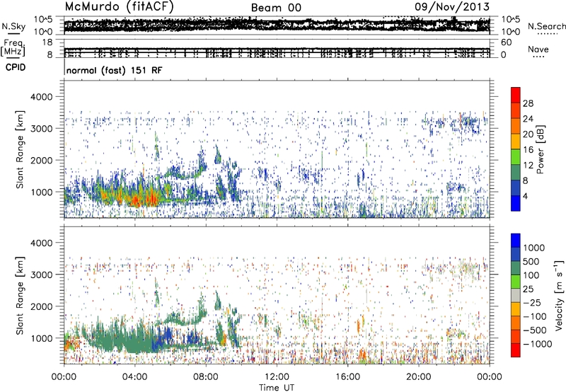The image size is (566, 392).
Task: Click the 'N.Sky' legend label
Action: coord(13,26)
